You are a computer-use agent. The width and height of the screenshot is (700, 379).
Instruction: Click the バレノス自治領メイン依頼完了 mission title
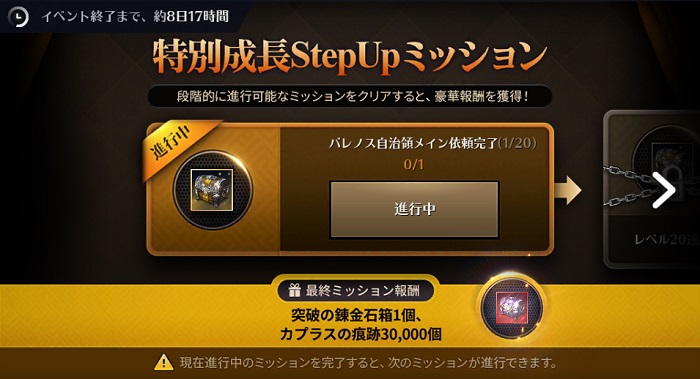[x=413, y=143]
